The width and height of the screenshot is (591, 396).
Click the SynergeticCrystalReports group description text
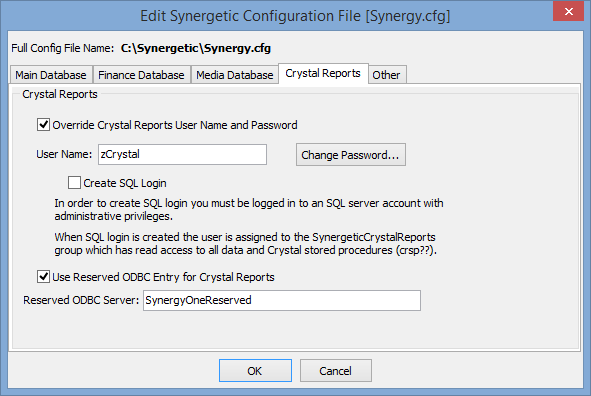click(245, 243)
